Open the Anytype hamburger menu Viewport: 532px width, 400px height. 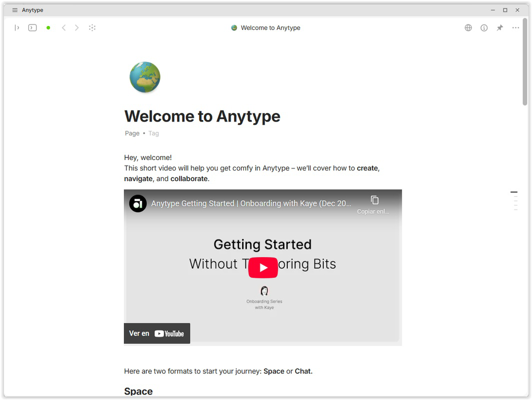click(14, 10)
